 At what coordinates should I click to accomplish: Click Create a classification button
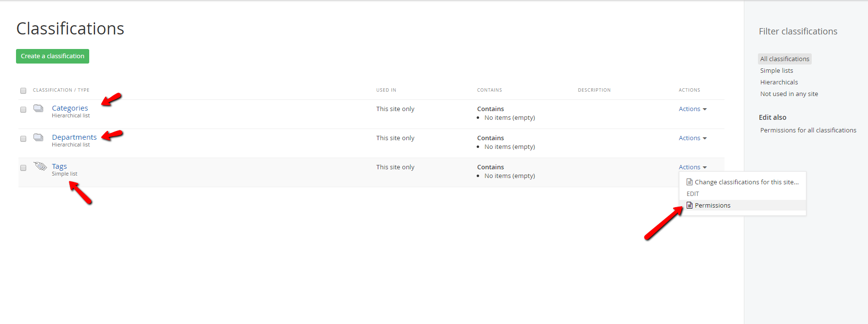(x=52, y=56)
